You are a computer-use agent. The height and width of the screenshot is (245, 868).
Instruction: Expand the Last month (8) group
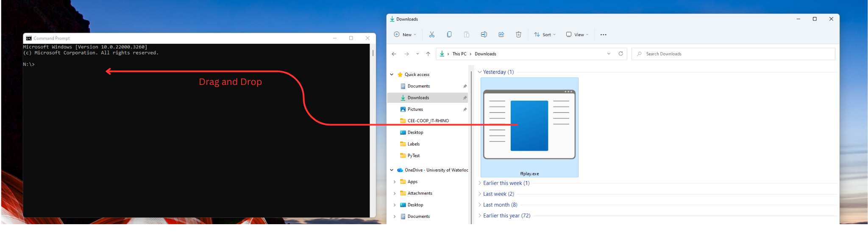point(480,205)
